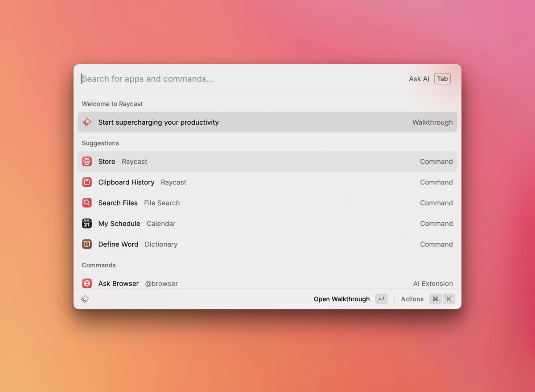Click the Ask Browser globe icon
The width and height of the screenshot is (535, 392).
tap(87, 283)
